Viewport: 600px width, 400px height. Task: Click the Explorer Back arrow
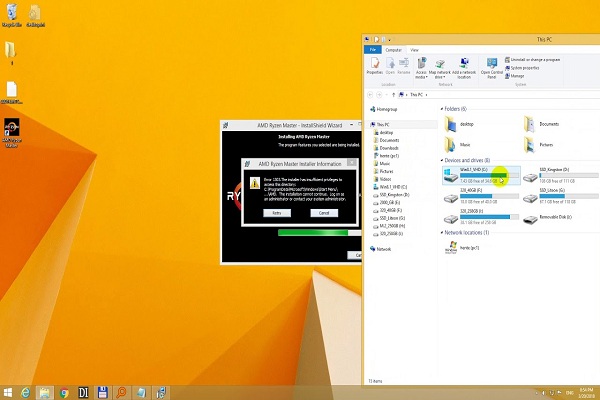[x=370, y=95]
